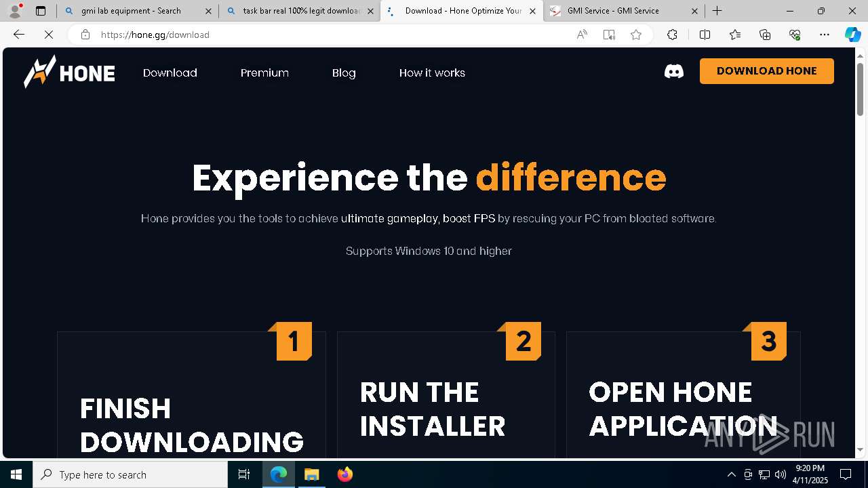Click the taskbar search box
This screenshot has width=868, height=488.
(x=130, y=474)
